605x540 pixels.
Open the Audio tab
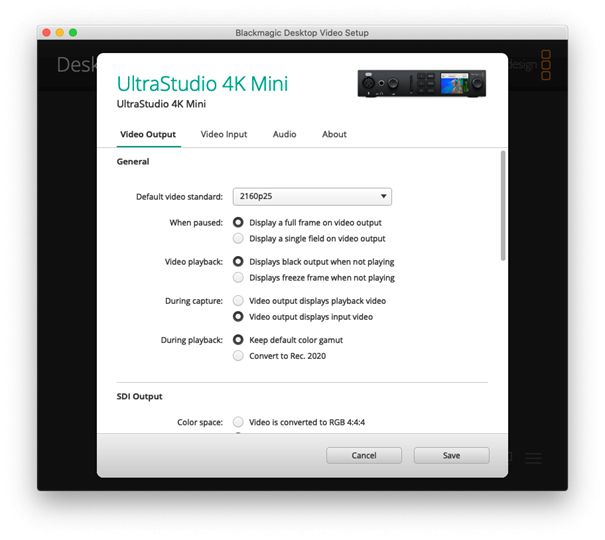click(x=284, y=134)
